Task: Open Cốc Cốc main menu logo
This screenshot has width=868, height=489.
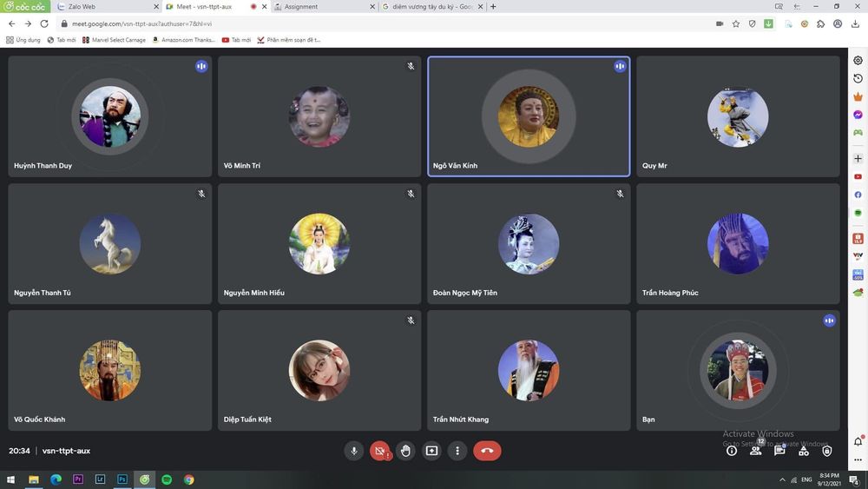Action: point(25,7)
